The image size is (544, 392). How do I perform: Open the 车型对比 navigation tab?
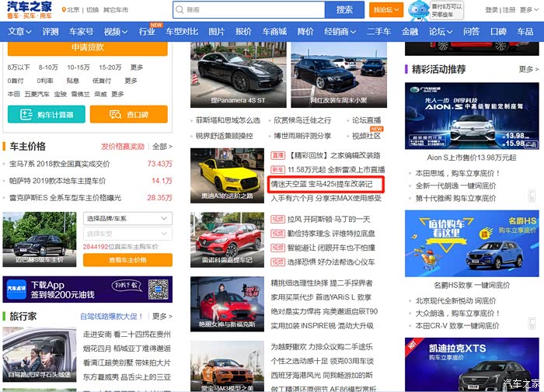tap(182, 32)
